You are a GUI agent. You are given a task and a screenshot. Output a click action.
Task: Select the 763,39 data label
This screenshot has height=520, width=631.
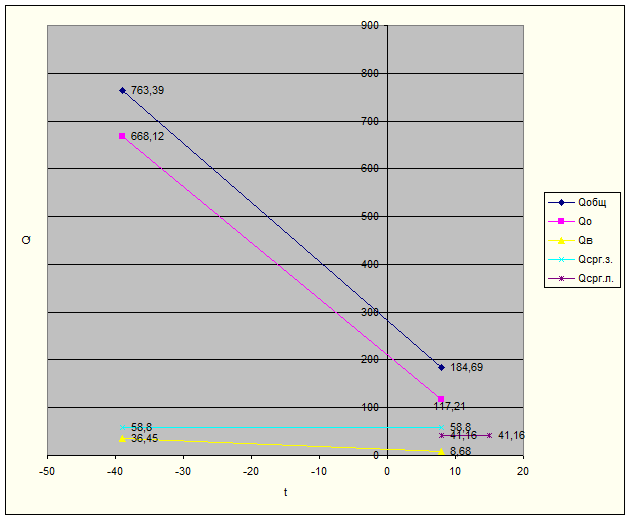[x=147, y=91]
